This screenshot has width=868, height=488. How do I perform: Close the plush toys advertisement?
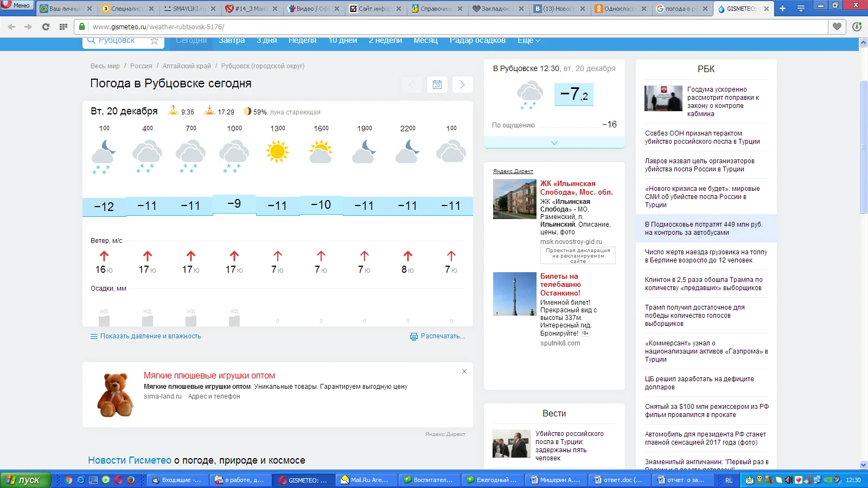coord(464,371)
